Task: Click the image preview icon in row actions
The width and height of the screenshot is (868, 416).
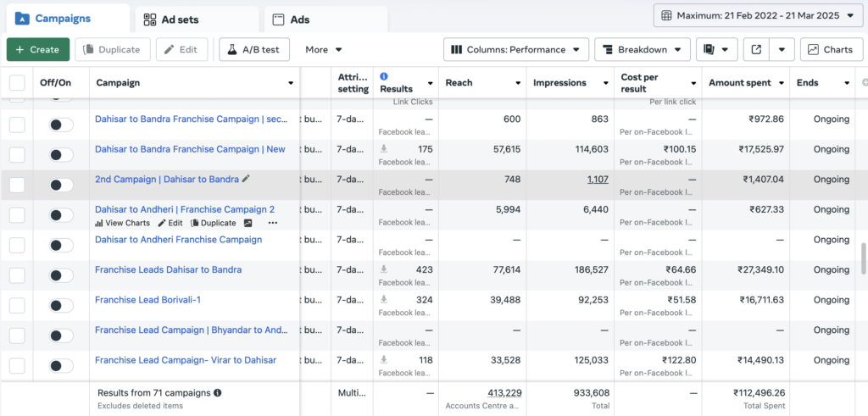Action: [248, 223]
